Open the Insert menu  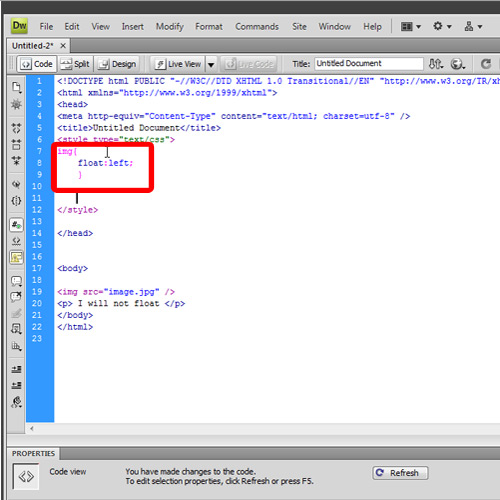(132, 26)
